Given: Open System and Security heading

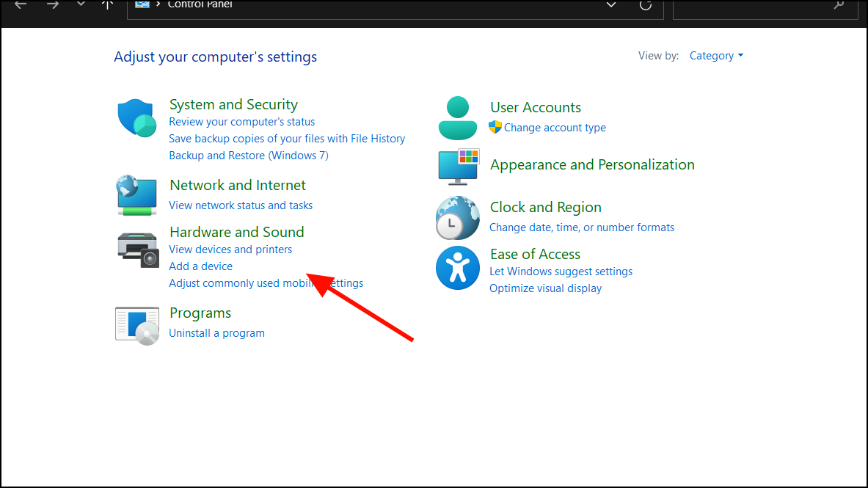Looking at the screenshot, I should coord(233,105).
